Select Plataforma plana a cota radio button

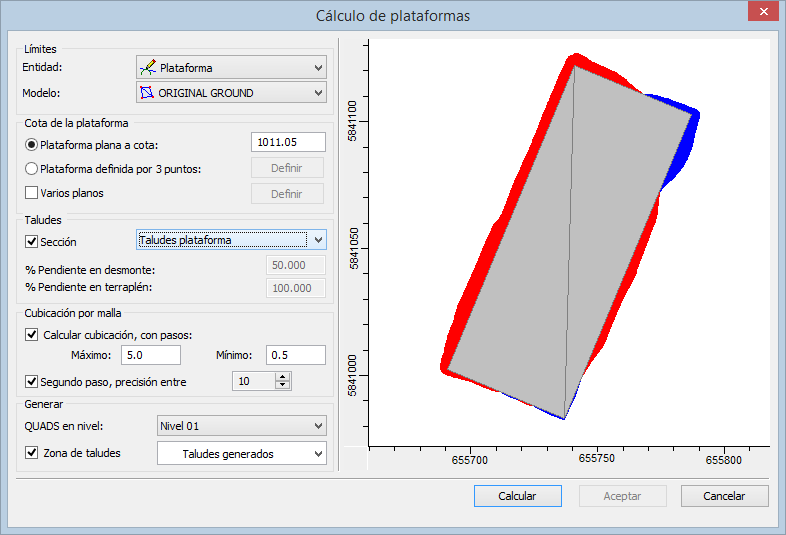(x=31, y=145)
